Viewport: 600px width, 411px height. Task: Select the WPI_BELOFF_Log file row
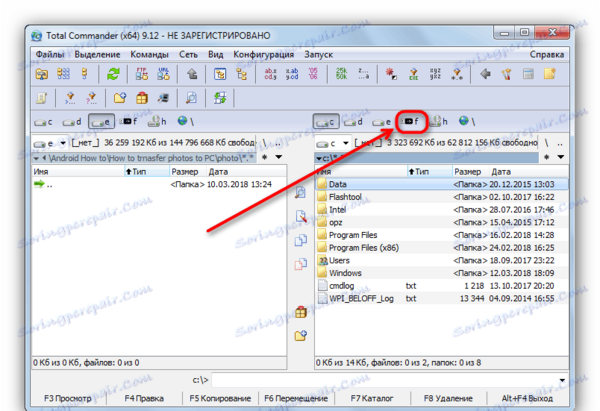pos(442,298)
